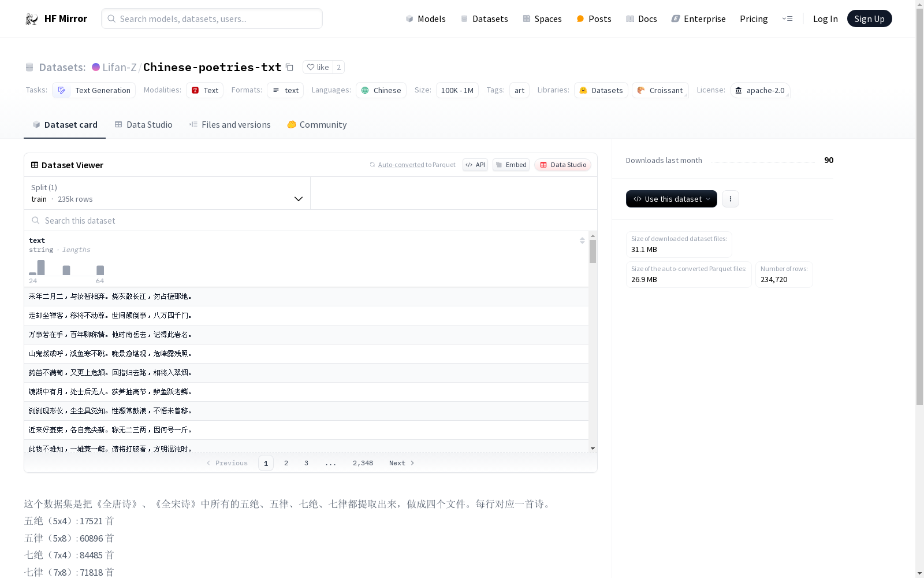Open Data Studio from the viewer header
924x578 pixels.
tap(563, 165)
